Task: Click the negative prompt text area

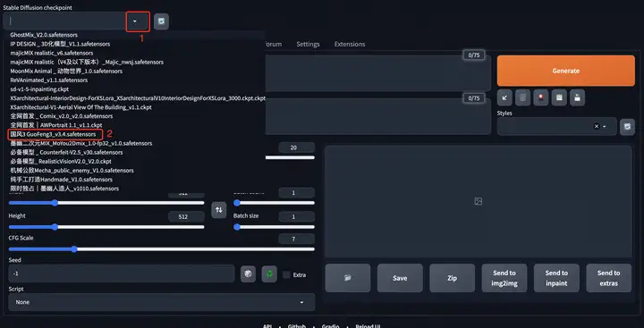Action: coord(377,116)
